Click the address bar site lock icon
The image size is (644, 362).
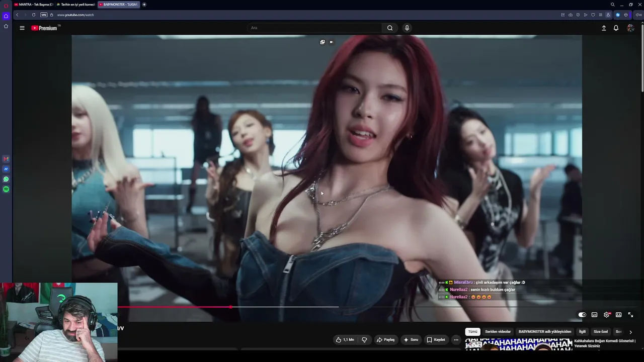[51, 15]
